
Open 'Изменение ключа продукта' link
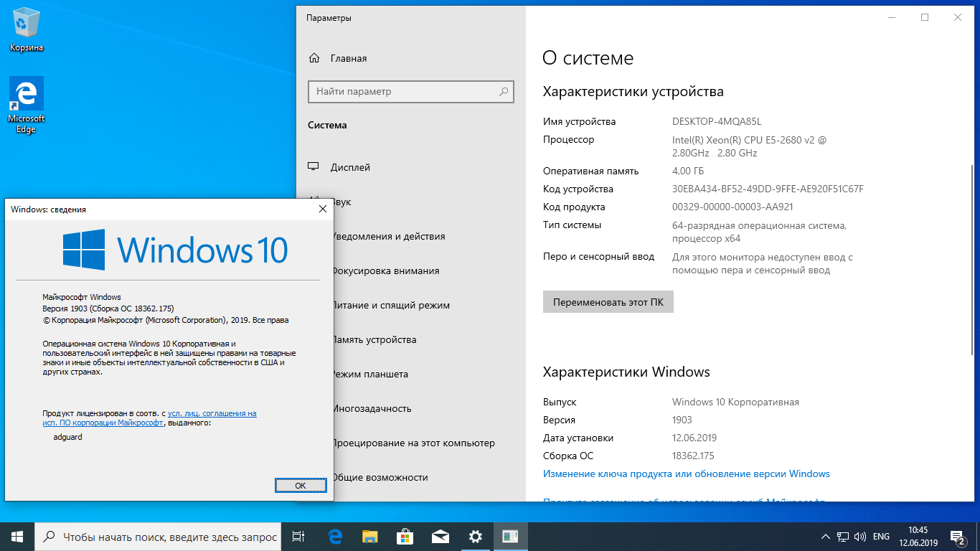tap(687, 474)
